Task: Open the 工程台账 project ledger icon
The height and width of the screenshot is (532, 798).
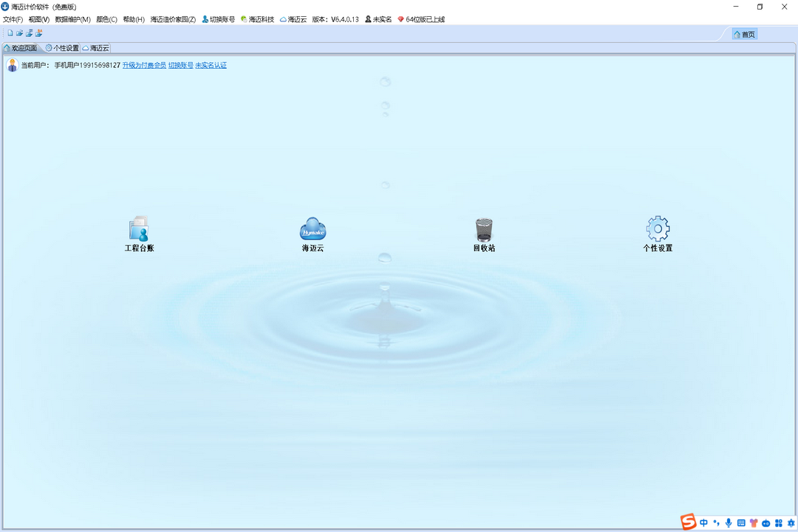Action: pyautogui.click(x=139, y=230)
